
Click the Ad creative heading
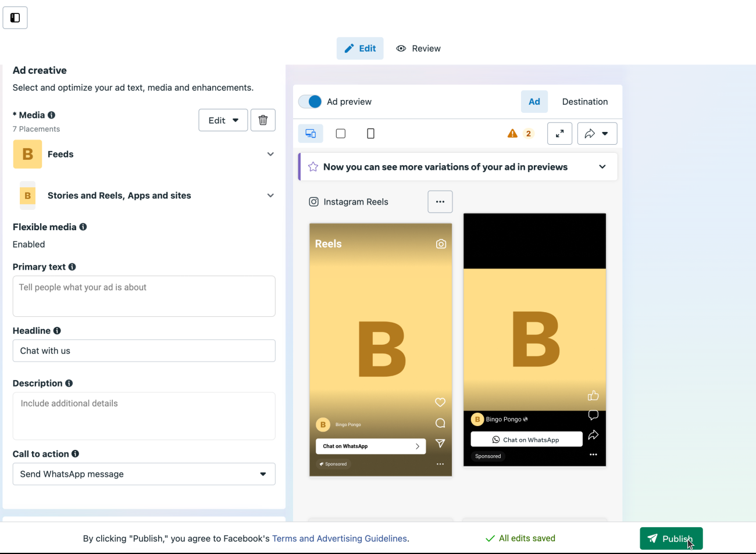coord(40,70)
